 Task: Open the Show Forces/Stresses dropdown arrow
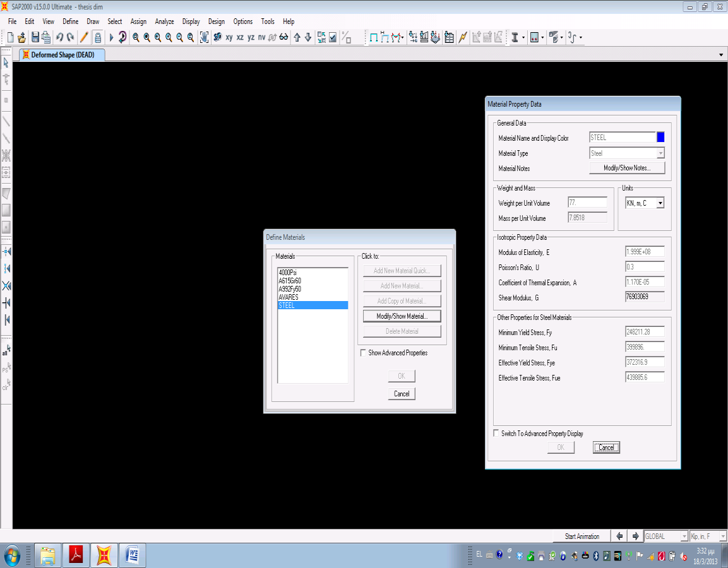402,38
